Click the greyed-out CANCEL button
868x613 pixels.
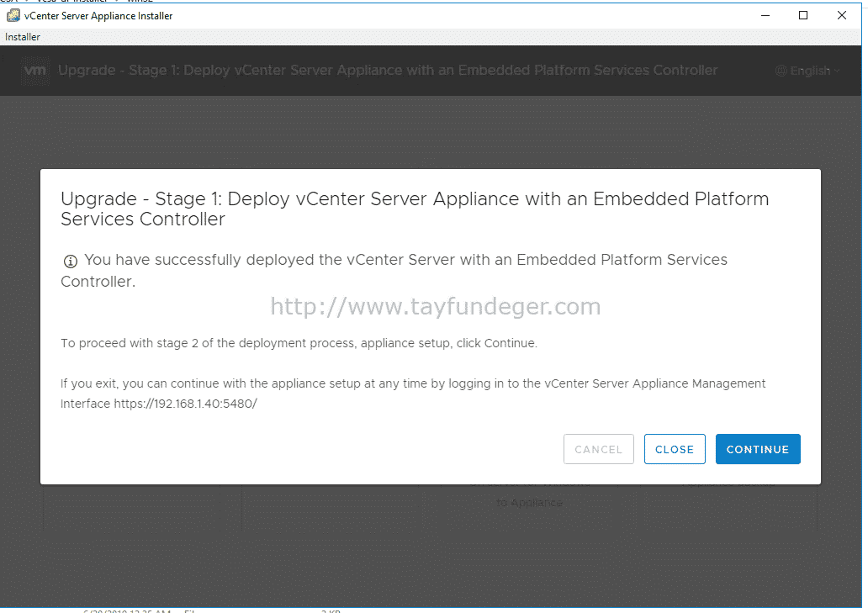click(x=598, y=449)
